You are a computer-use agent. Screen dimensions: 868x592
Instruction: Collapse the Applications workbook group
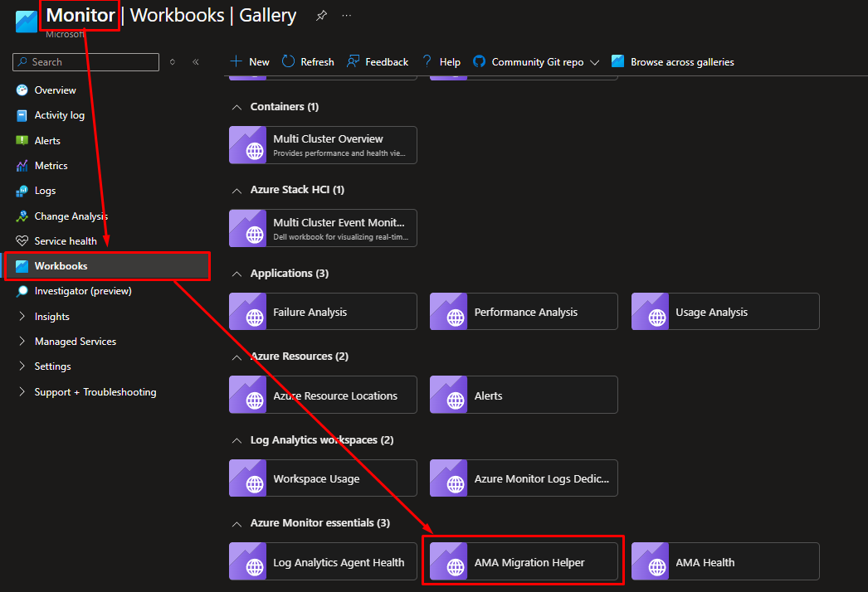(237, 273)
